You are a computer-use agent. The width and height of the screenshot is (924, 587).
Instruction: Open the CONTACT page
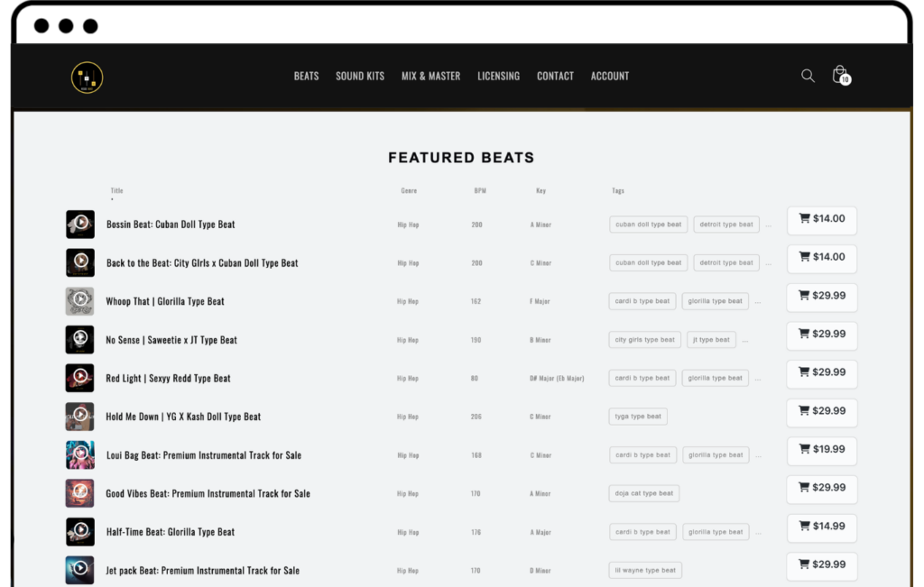[555, 76]
